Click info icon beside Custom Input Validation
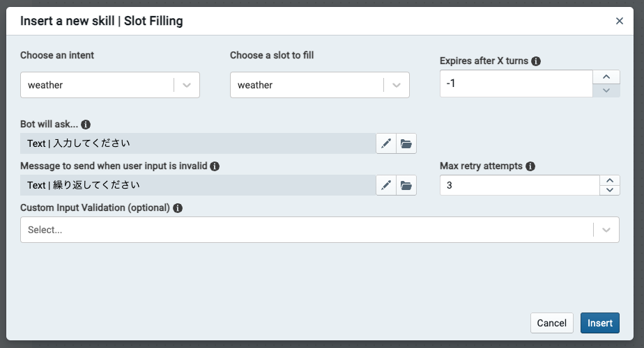Viewport: 644px width, 348px height. pos(178,208)
